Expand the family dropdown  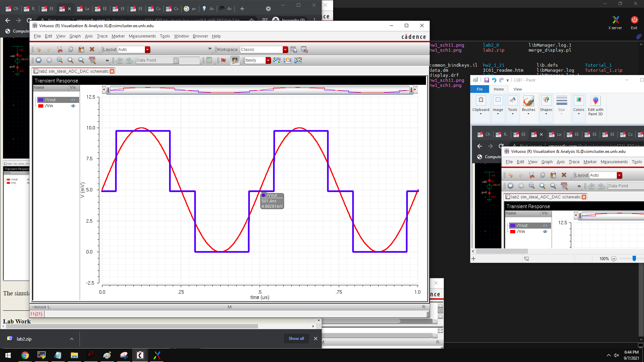pyautogui.click(x=268, y=60)
